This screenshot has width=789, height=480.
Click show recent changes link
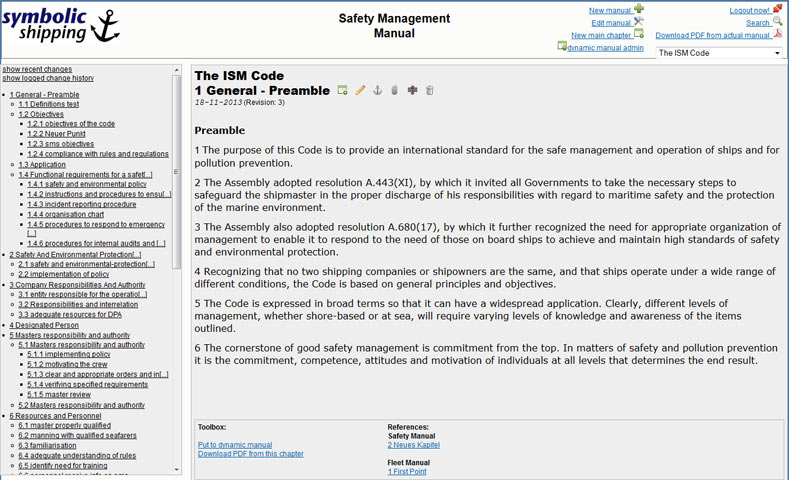coord(37,69)
